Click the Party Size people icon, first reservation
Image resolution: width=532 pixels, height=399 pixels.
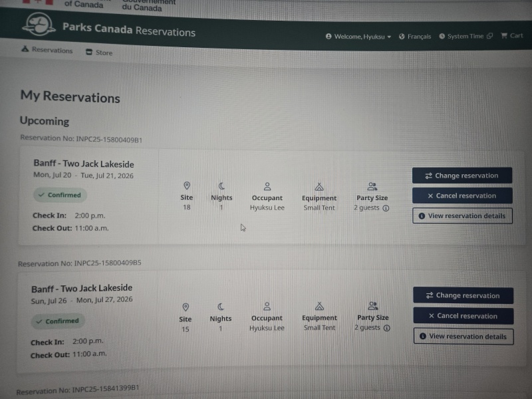(x=372, y=186)
